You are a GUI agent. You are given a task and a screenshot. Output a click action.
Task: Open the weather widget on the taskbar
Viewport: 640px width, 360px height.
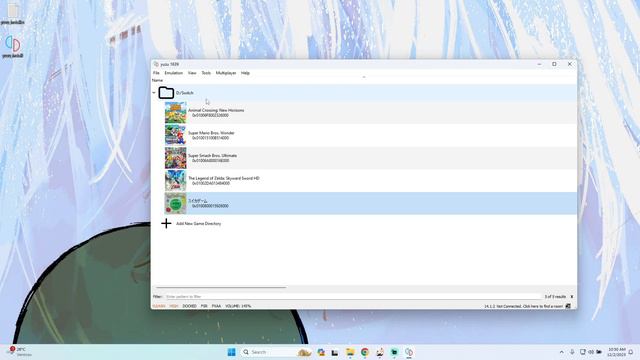click(x=18, y=351)
